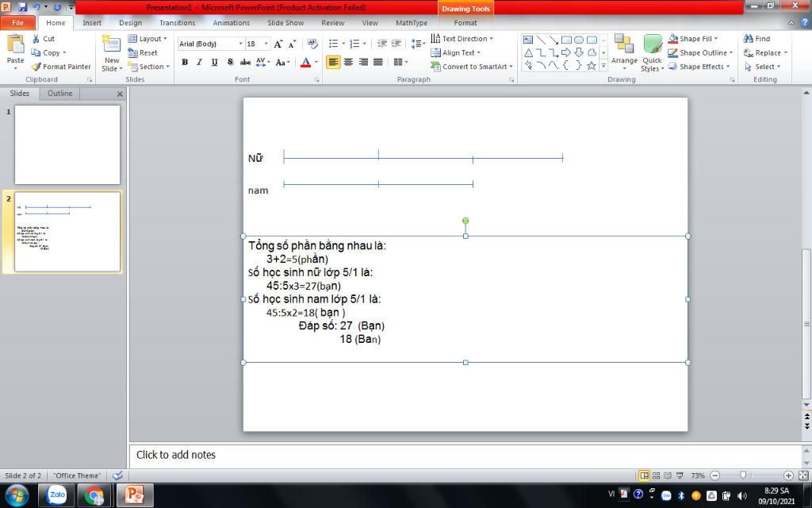This screenshot has width=812, height=508.
Task: Switch to Slide Sorter view
Action: 656,475
